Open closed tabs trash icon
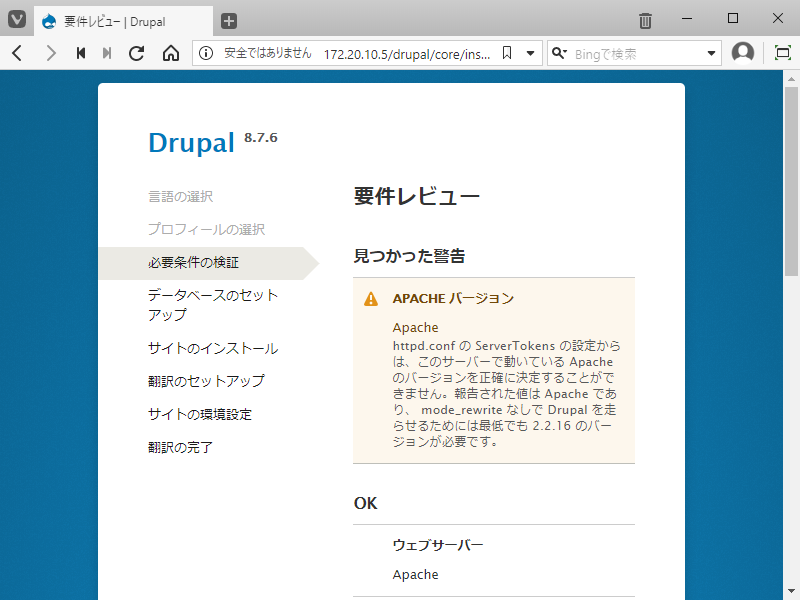Viewport: 800px width, 600px height. pyautogui.click(x=645, y=20)
